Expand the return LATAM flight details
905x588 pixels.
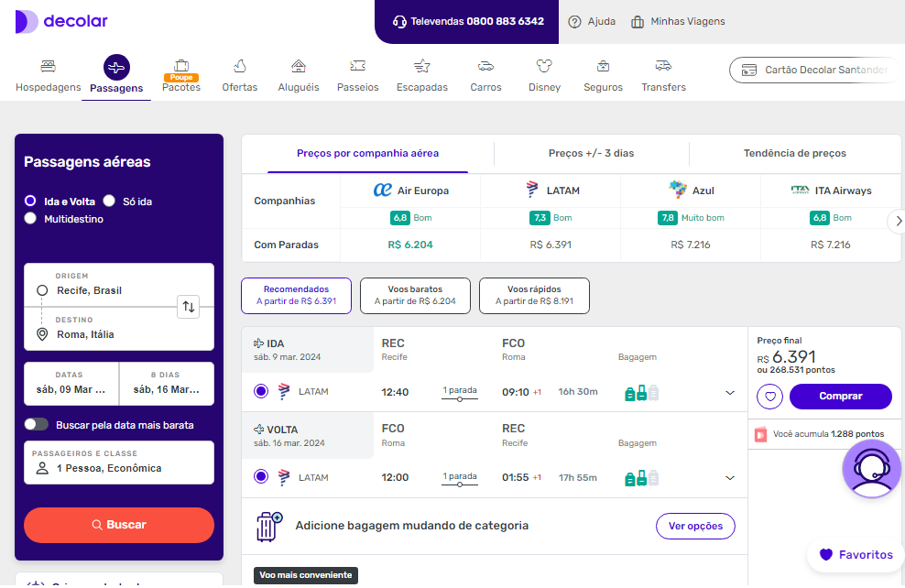click(730, 478)
